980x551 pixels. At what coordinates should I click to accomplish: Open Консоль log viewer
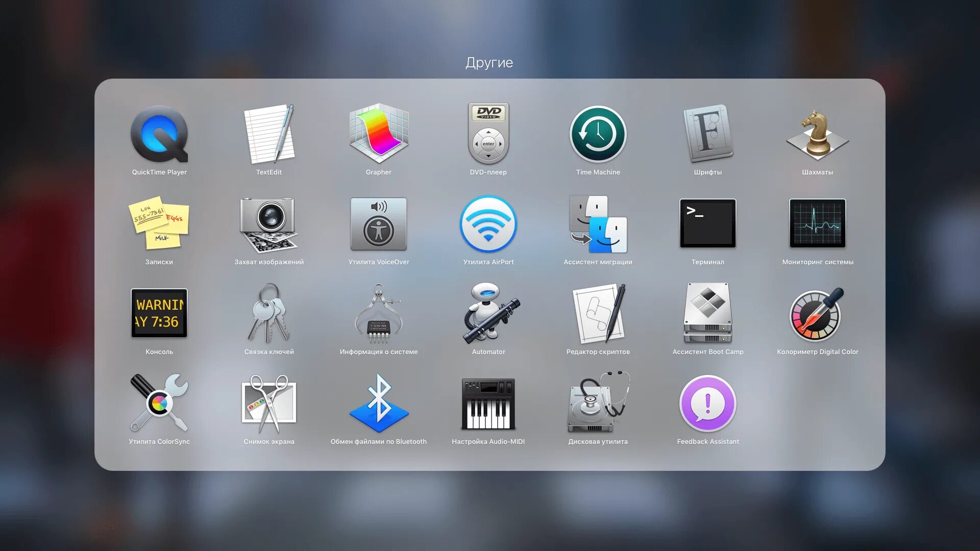click(159, 313)
